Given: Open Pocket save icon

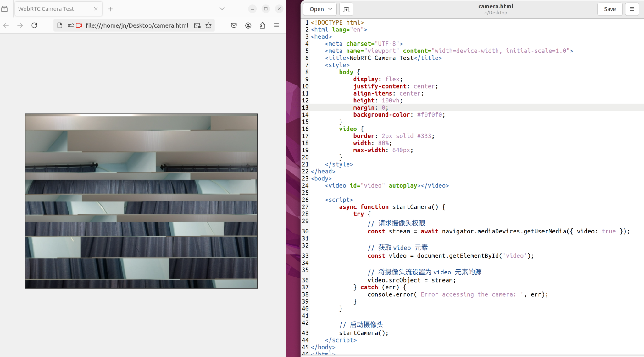Looking at the screenshot, I should click(234, 25).
